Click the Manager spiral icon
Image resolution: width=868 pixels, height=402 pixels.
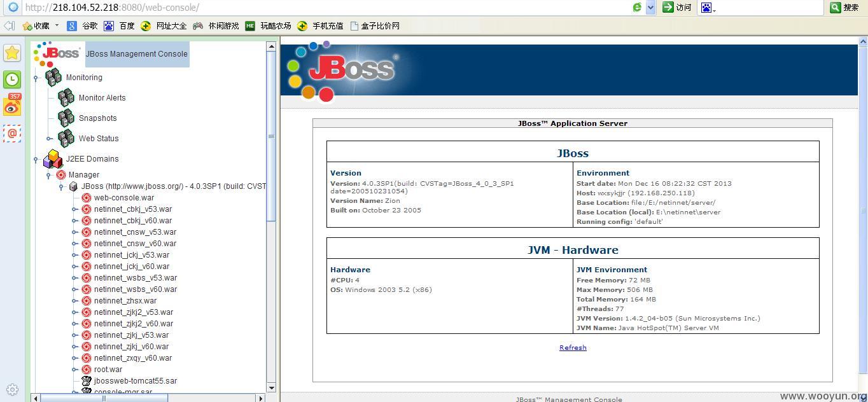(61, 174)
